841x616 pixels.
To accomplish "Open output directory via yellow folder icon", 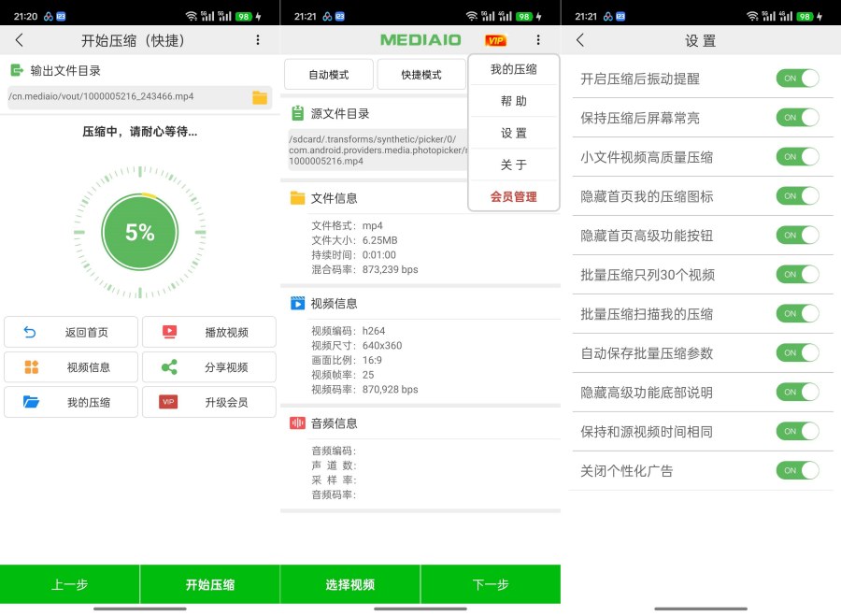I will [x=260, y=96].
